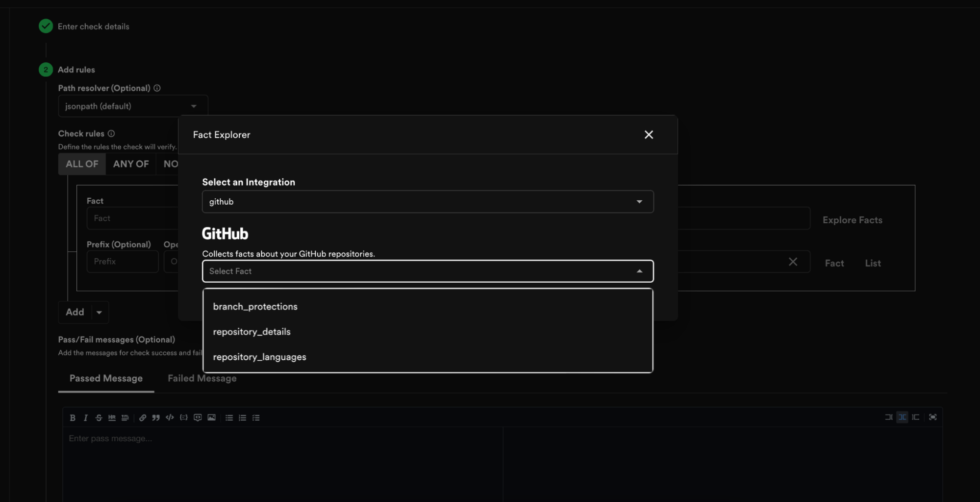Select the List fact type tab
The image size is (980, 502).
(x=873, y=263)
